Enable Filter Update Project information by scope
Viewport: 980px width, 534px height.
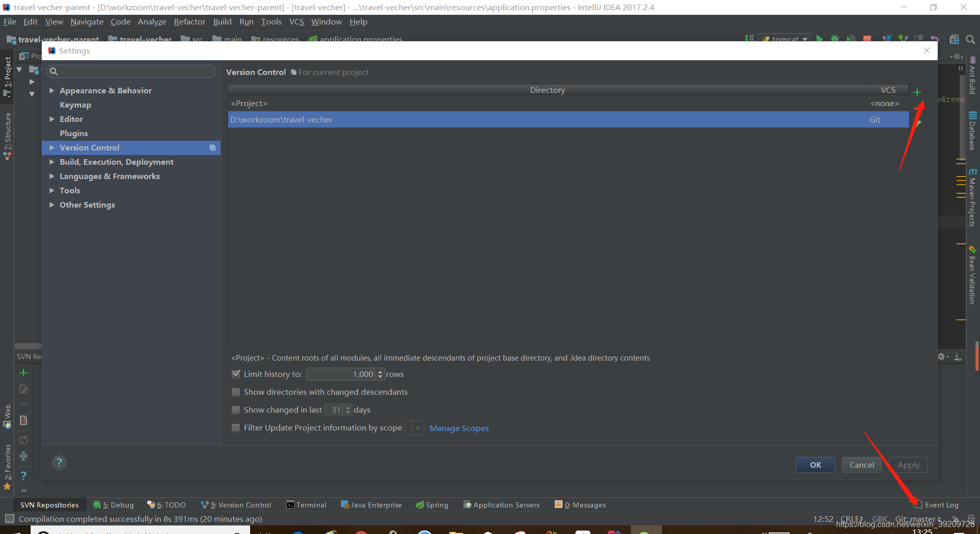[236, 427]
